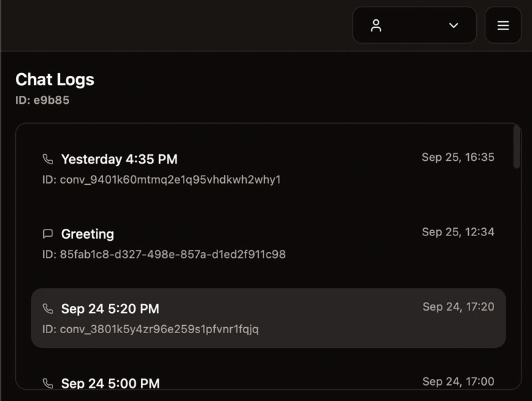The image size is (532, 401).
Task: Click the phone icon beside Yesterday 4:35 PM
Action: tap(48, 160)
